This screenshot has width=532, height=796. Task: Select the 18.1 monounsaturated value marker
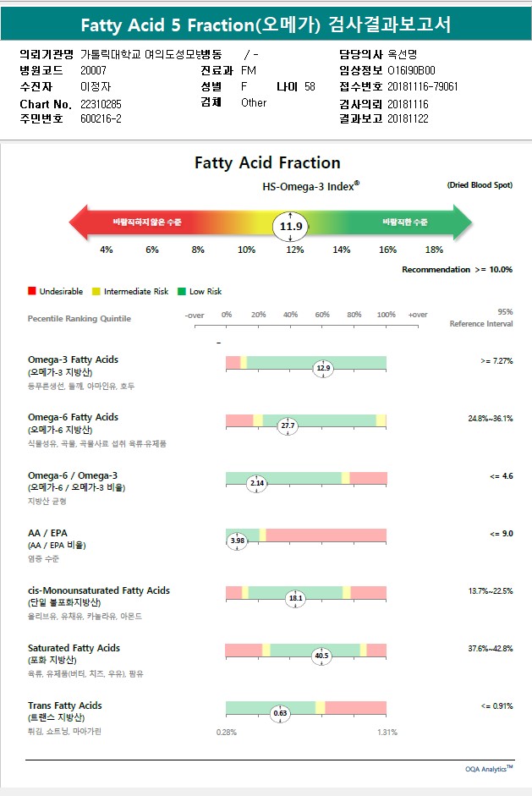coord(296,598)
